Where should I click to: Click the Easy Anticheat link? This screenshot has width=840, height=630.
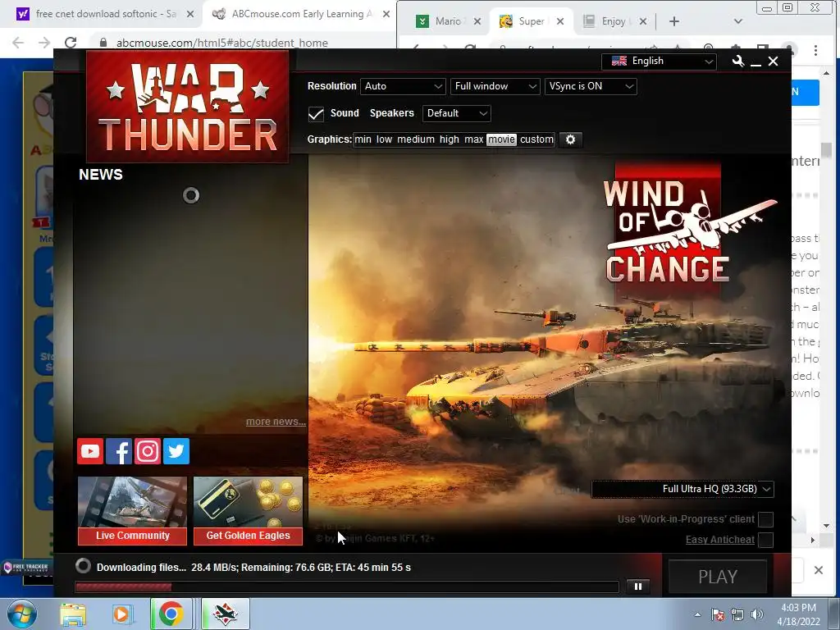tap(720, 540)
